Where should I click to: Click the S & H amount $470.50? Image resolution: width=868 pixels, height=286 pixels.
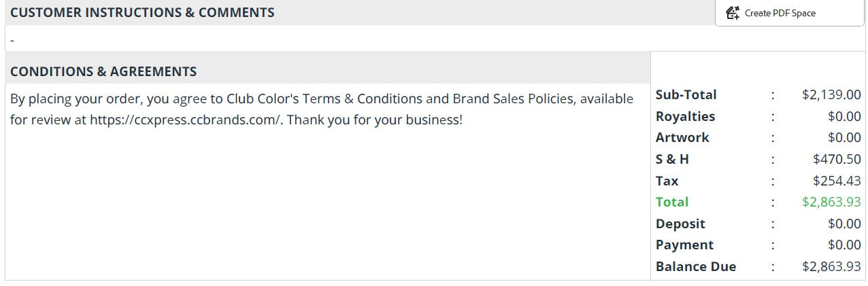pos(837,159)
